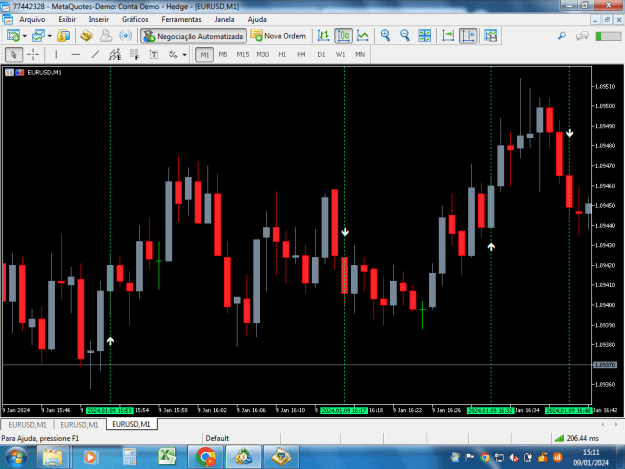
Task: Switch to H4 timeframe
Action: pyautogui.click(x=301, y=55)
